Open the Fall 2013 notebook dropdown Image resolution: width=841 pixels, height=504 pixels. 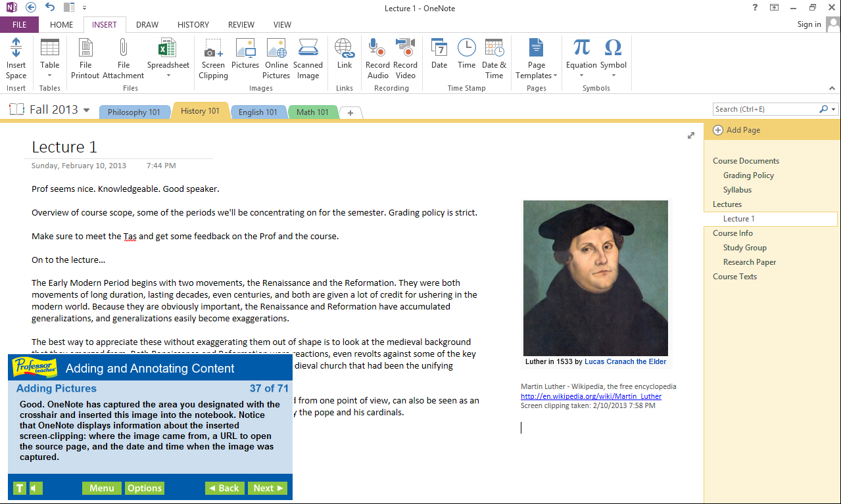pos(85,110)
